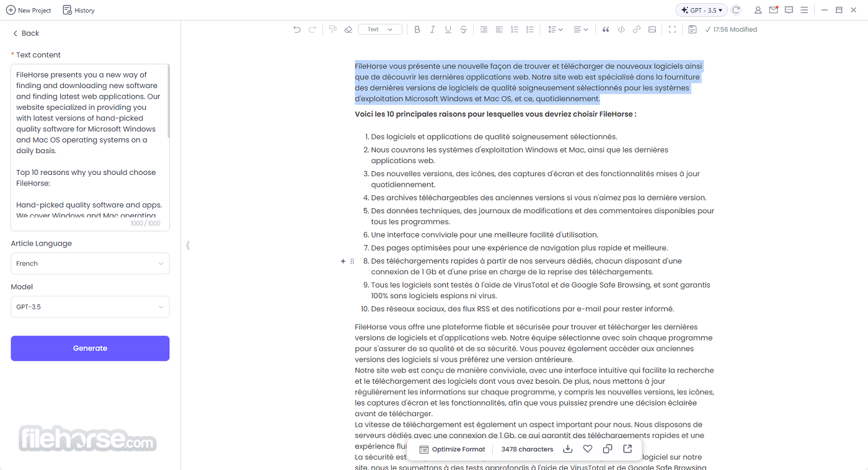Toggle italic formatting

432,29
